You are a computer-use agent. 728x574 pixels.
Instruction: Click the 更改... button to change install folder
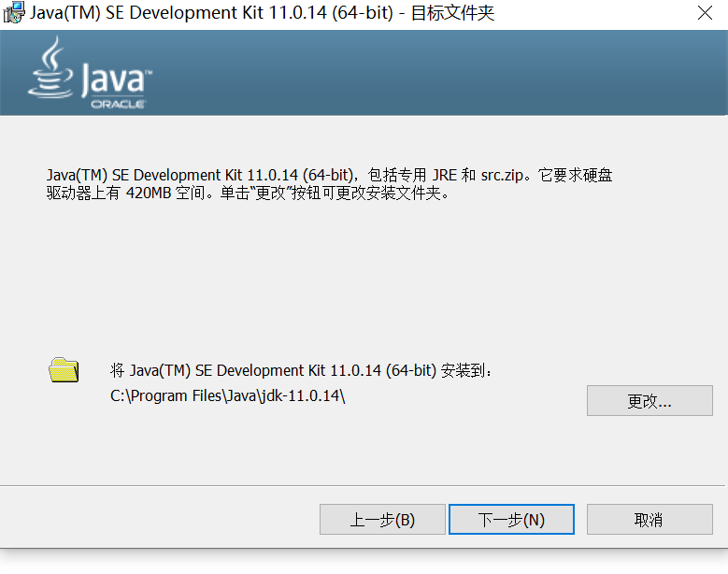click(x=649, y=400)
